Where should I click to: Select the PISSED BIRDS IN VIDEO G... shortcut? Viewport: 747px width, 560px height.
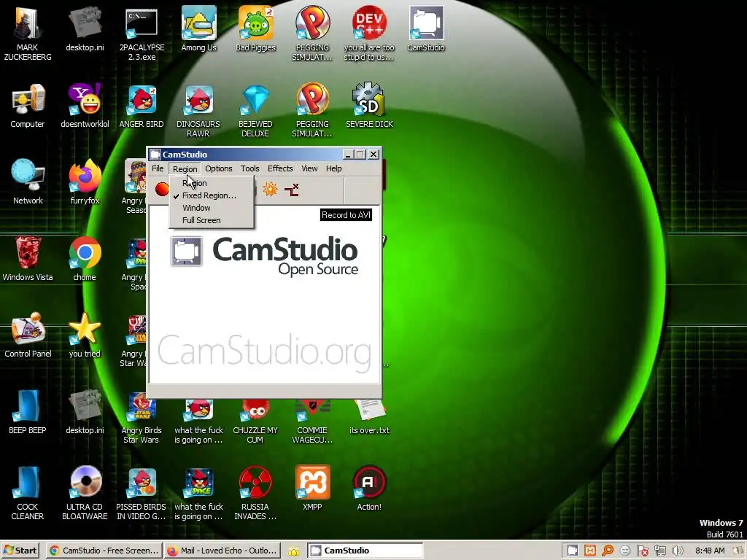142,494
